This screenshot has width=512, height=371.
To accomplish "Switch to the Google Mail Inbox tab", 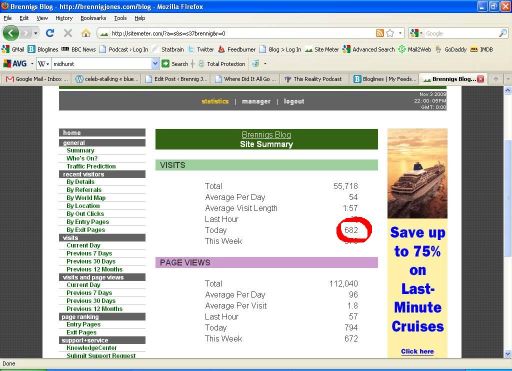I will click(37, 79).
